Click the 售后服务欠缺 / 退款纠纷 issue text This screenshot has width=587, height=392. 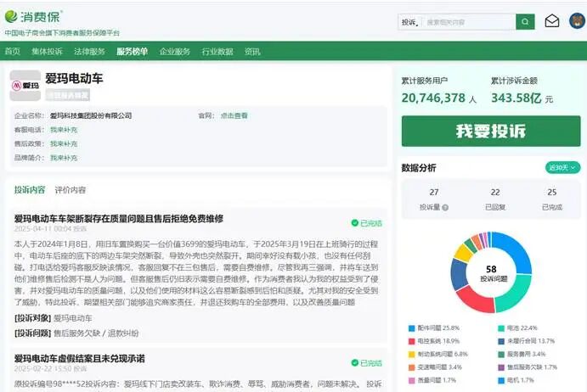[96, 333]
